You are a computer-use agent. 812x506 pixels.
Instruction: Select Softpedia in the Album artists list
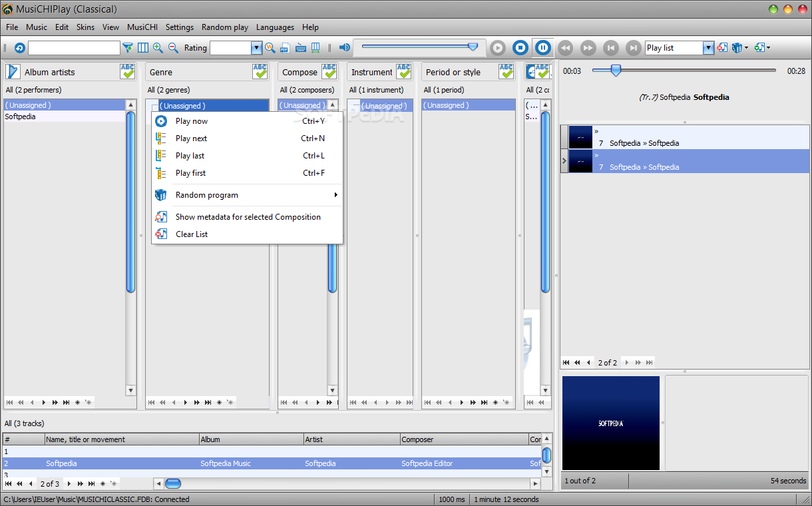point(65,117)
